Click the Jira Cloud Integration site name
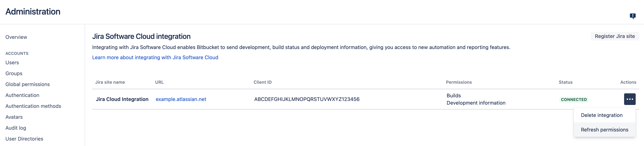 click(x=122, y=99)
